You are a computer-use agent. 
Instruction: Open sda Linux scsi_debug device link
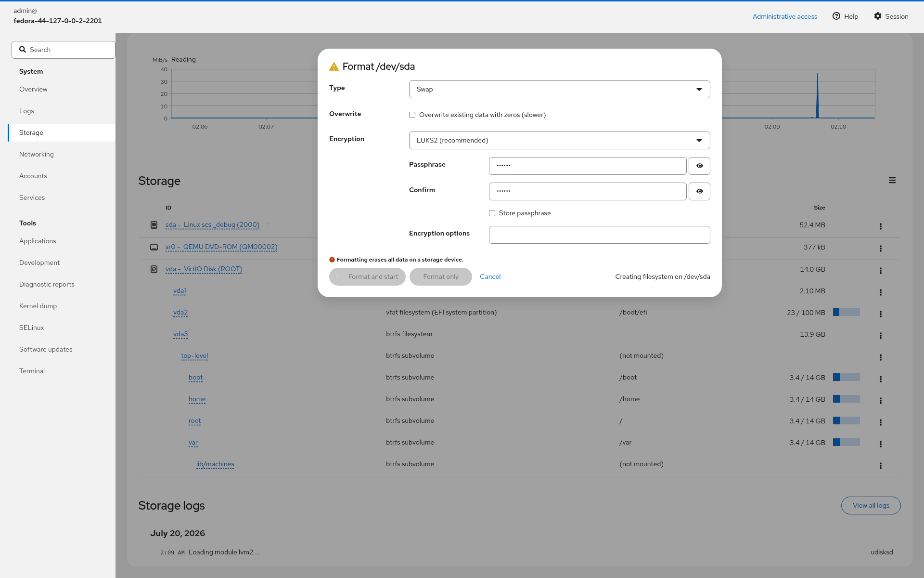tap(212, 224)
